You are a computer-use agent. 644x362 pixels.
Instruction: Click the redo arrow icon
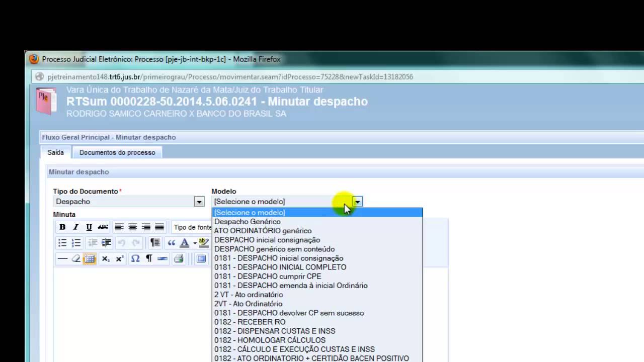click(136, 243)
